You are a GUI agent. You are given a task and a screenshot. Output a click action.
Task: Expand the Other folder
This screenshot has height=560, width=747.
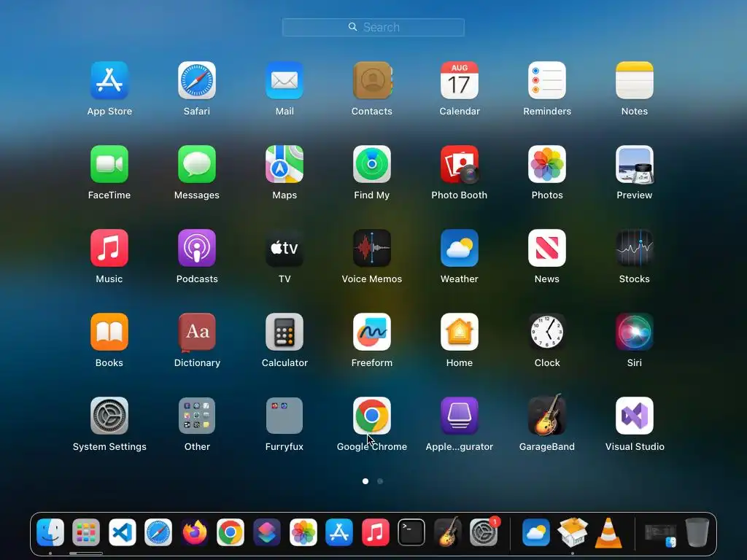pos(197,416)
